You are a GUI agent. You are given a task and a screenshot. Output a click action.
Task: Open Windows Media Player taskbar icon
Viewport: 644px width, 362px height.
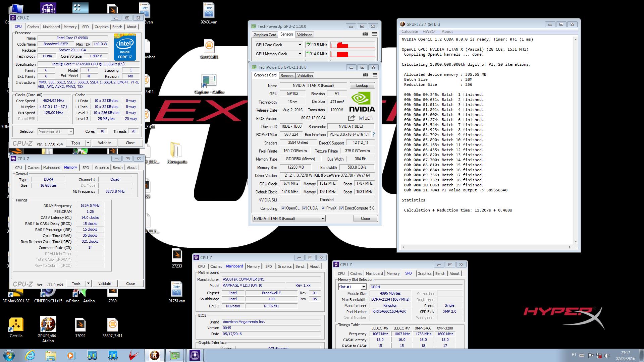tap(71, 355)
